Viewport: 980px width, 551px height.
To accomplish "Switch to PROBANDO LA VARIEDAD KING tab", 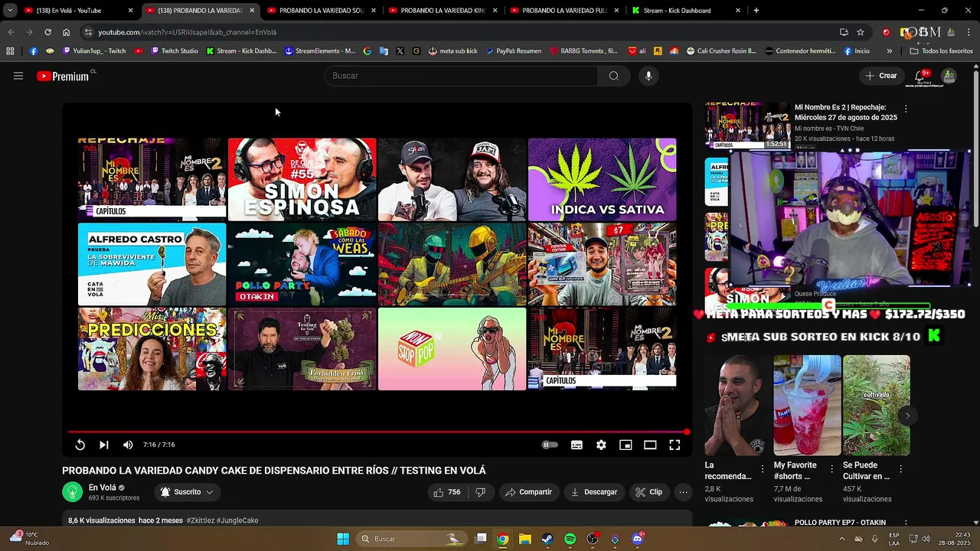I will point(443,11).
